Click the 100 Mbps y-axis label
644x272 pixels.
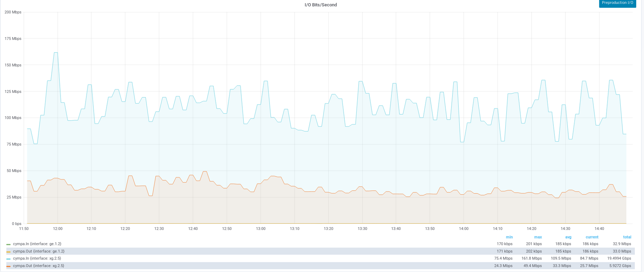(13, 118)
